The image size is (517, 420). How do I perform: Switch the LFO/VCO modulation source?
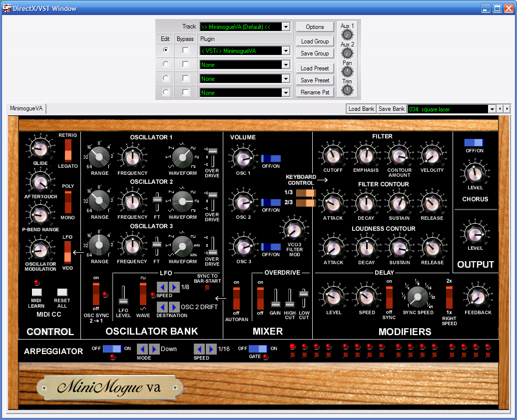[67, 252]
